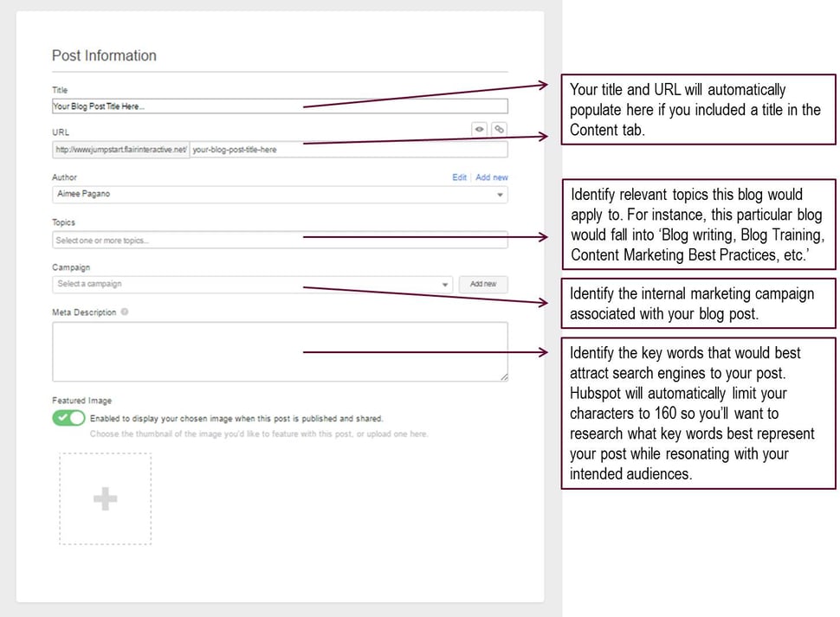Expand the Topics selector field
840x617 pixels.
(277, 239)
